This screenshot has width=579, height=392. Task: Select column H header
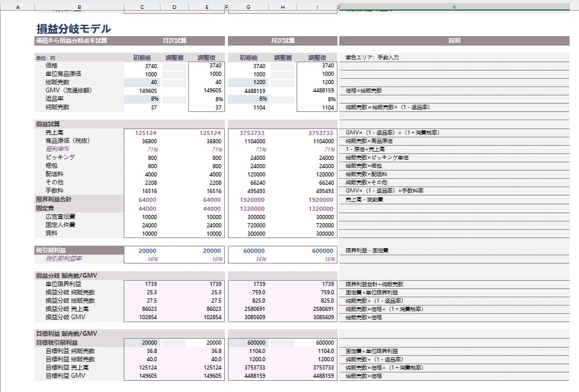click(282, 7)
